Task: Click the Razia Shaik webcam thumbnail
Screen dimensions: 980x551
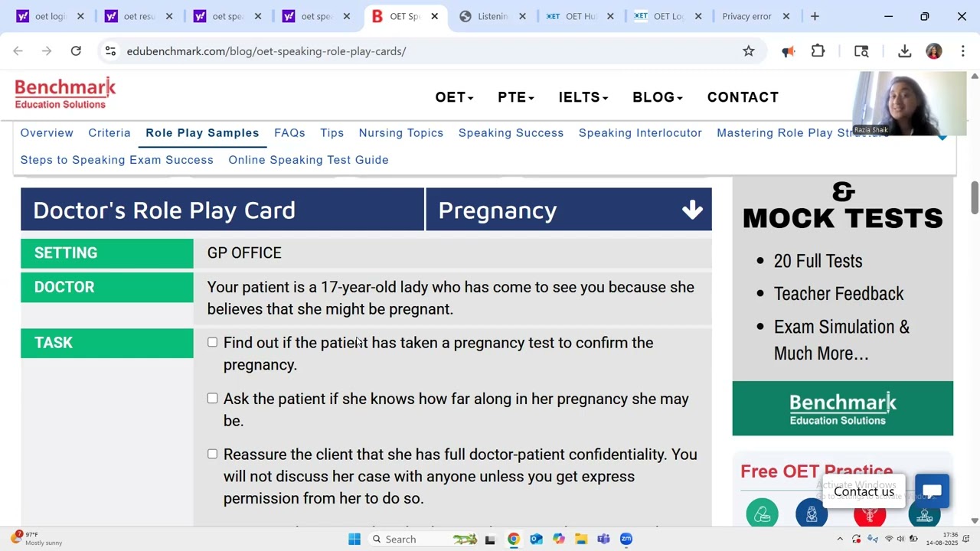Action: click(x=910, y=103)
